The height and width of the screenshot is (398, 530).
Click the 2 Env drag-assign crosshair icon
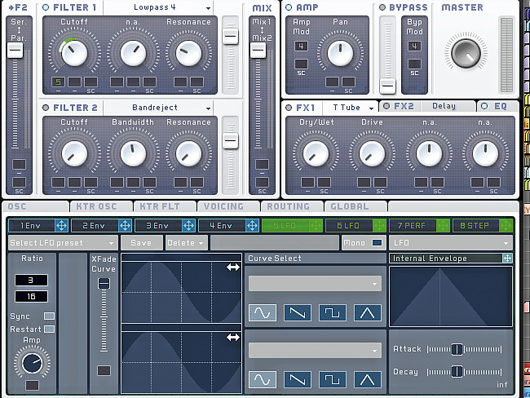coord(125,226)
